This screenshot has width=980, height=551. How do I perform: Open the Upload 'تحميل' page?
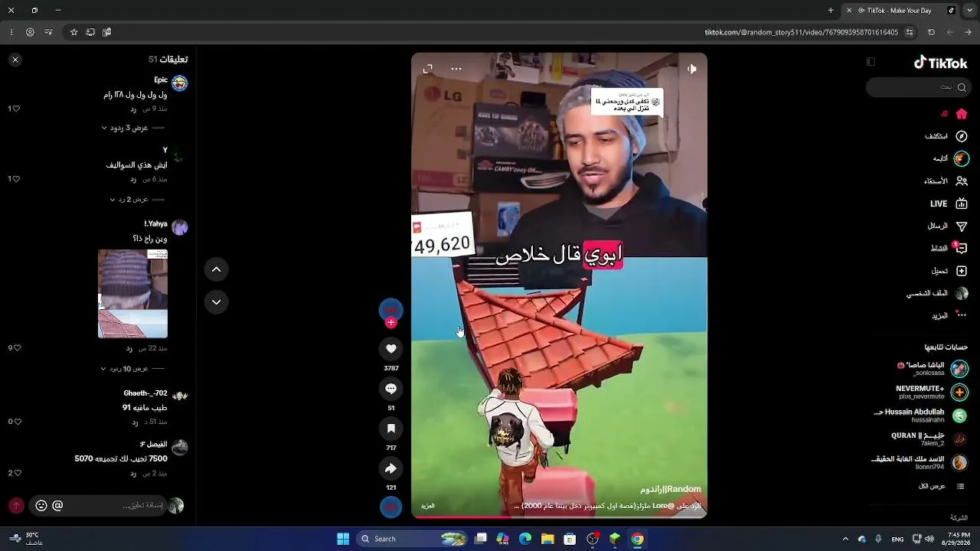tap(949, 271)
